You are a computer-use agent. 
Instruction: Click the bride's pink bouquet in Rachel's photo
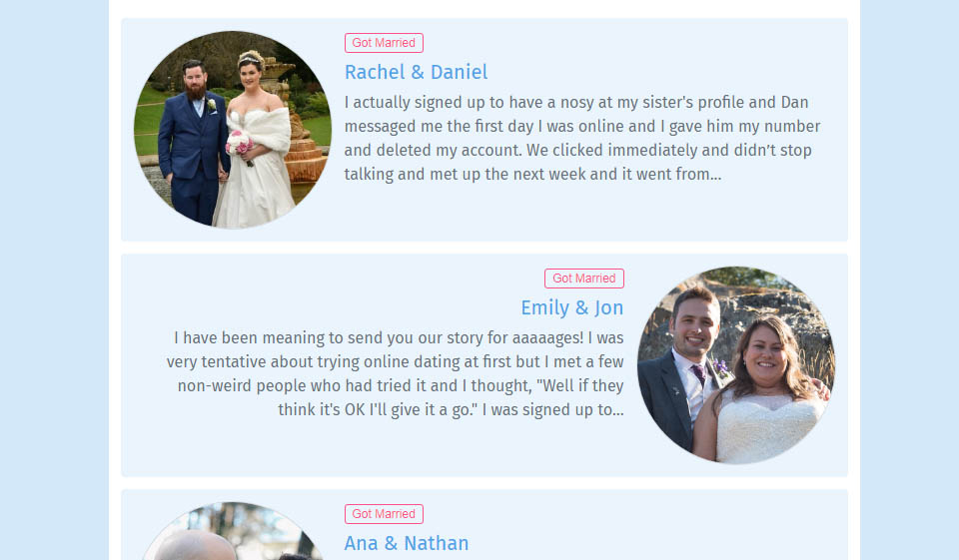tap(239, 146)
